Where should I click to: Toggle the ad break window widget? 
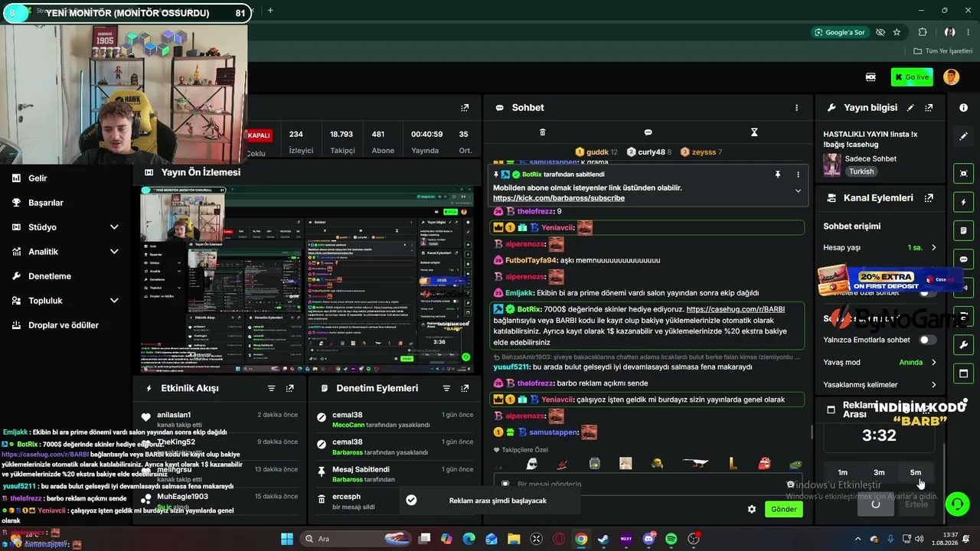pyautogui.click(x=963, y=373)
